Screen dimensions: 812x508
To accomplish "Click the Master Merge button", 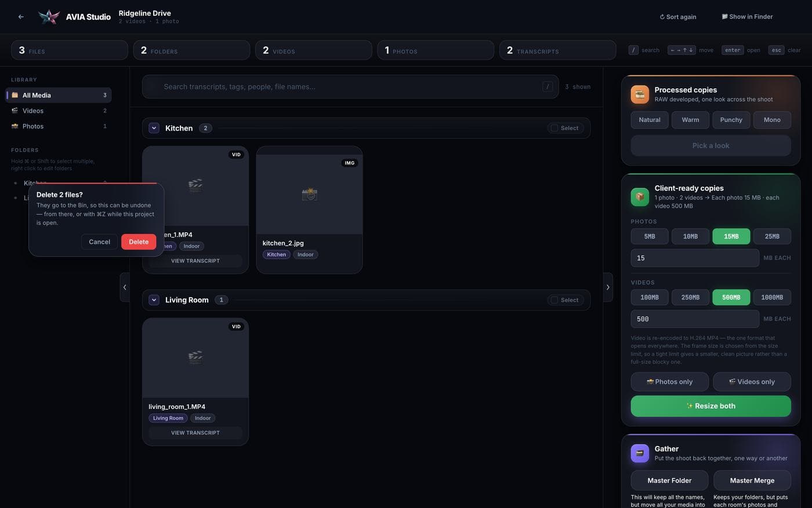I will point(752,481).
